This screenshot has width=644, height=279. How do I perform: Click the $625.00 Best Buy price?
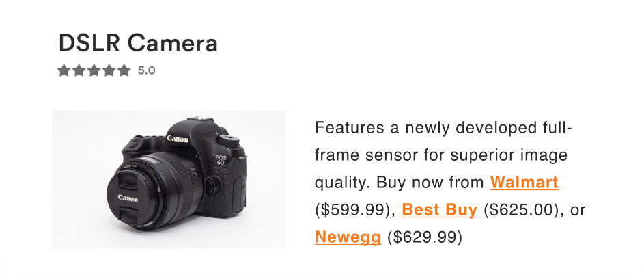pos(518,210)
